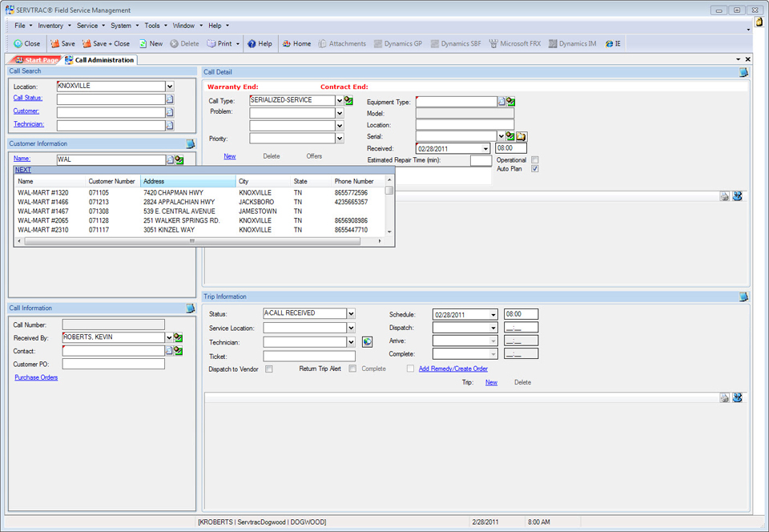Click the Call Status link label

click(x=28, y=98)
